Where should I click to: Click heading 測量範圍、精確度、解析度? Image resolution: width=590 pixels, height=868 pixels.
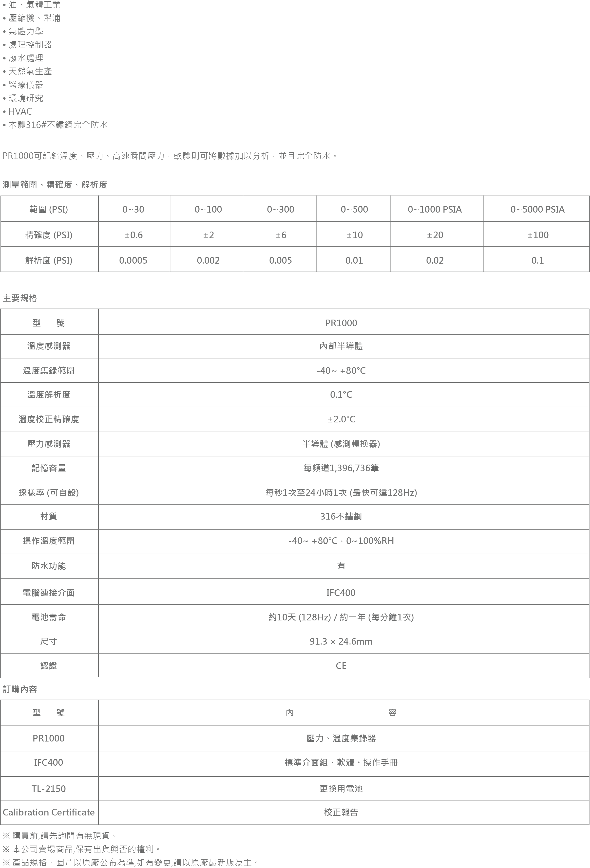tap(55, 184)
